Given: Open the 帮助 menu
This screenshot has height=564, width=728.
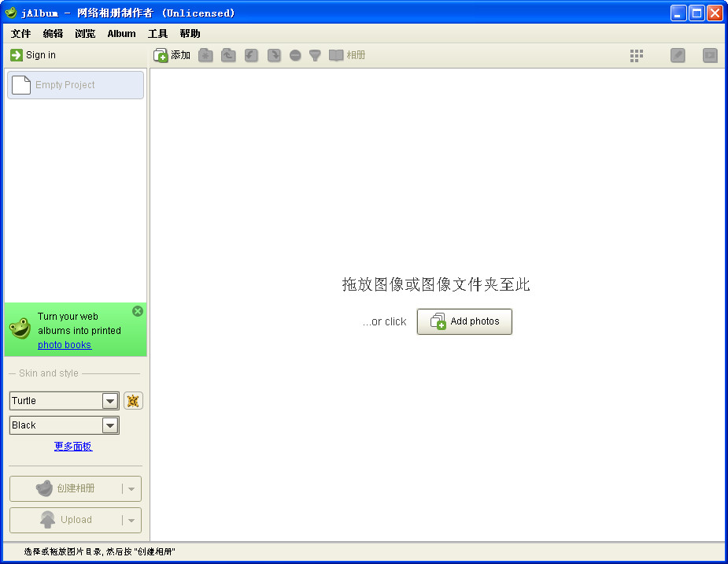Looking at the screenshot, I should click(x=190, y=33).
